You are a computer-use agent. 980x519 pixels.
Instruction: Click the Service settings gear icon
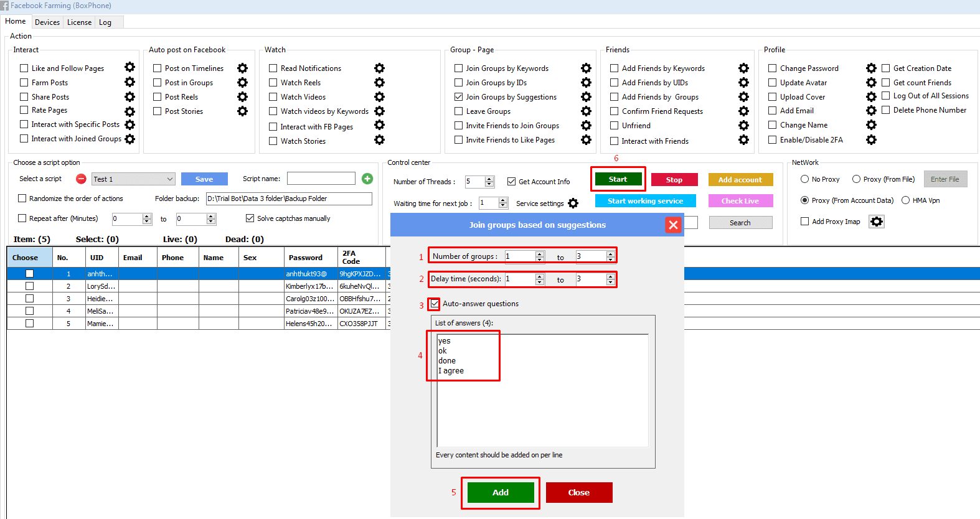tap(573, 203)
